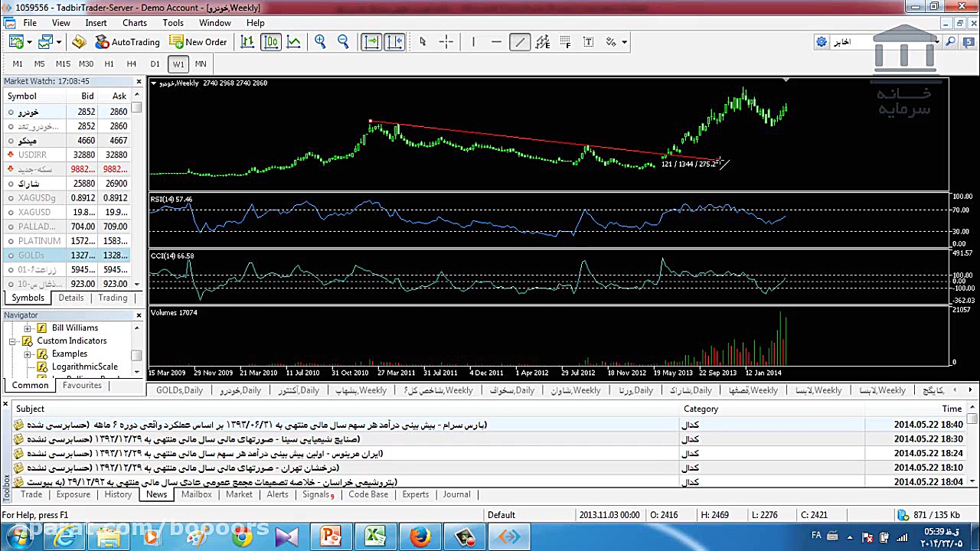The image size is (980, 551).
Task: Select the M15 timeframe
Action: [63, 64]
